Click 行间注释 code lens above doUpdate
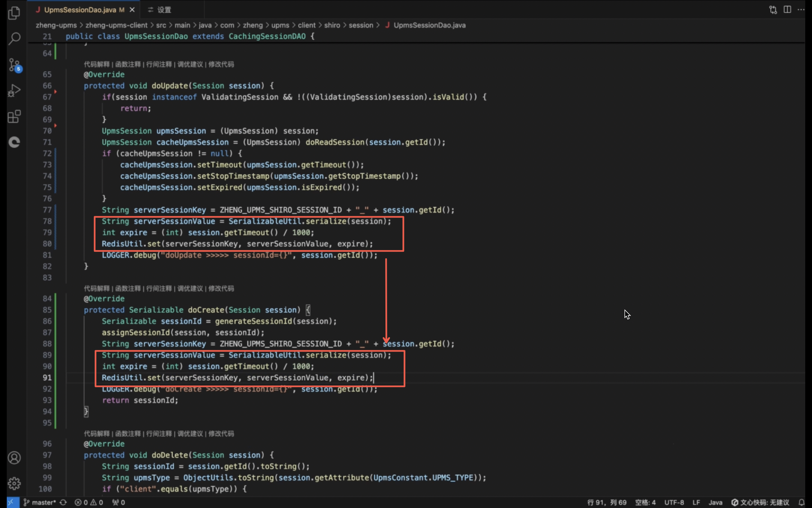Viewport: 812px width, 508px height. (159, 64)
